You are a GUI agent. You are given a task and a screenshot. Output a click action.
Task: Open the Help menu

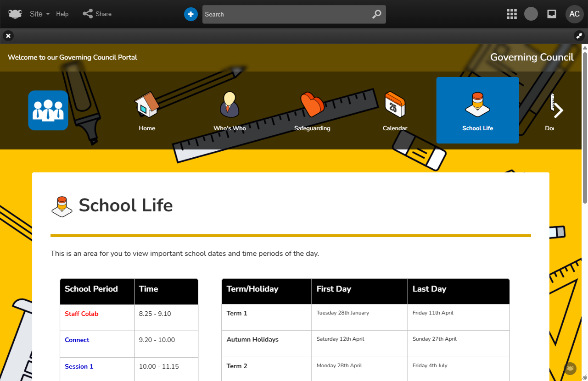[x=62, y=14]
